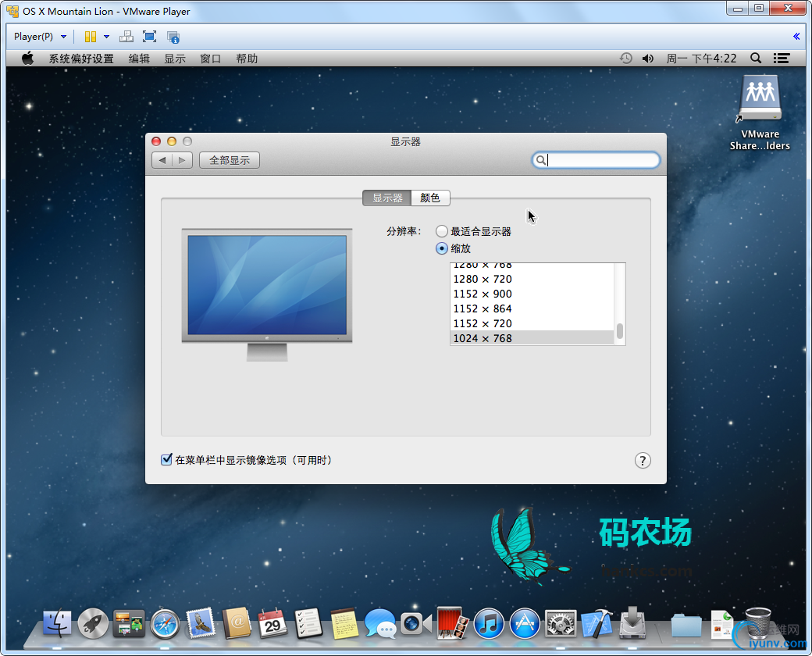Click the preferences search field

click(x=596, y=160)
